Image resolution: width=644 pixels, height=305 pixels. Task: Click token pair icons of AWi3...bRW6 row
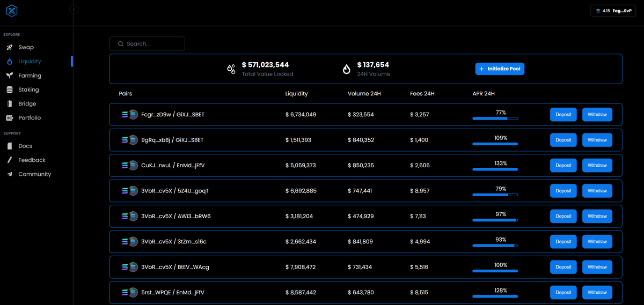(129, 216)
